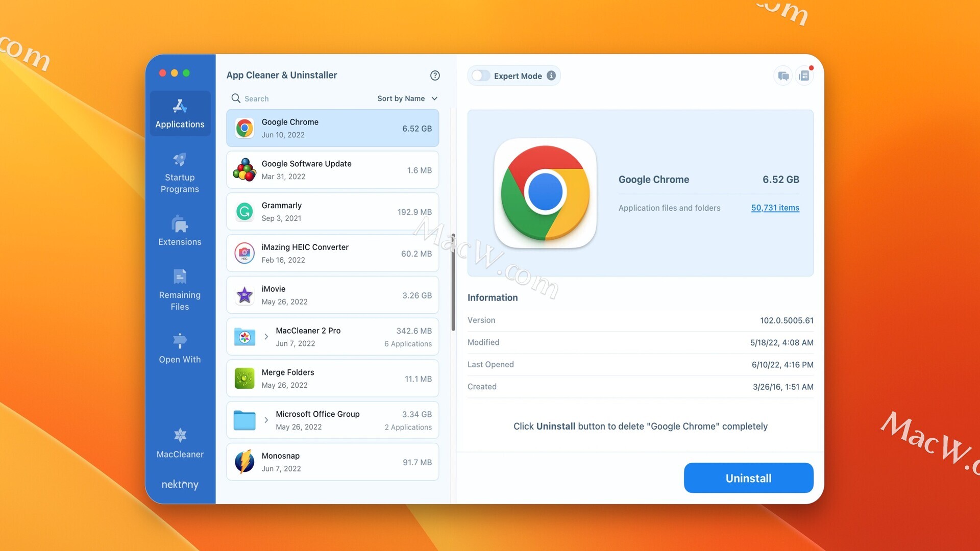The image size is (980, 551).
Task: Expand the Microsoft Office Group
Action: pos(266,420)
